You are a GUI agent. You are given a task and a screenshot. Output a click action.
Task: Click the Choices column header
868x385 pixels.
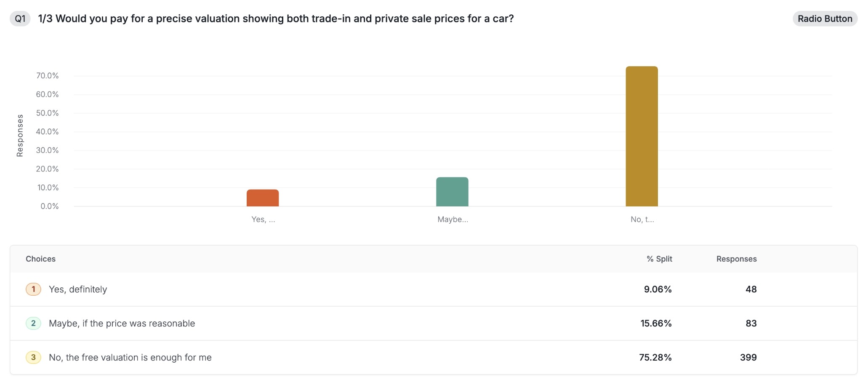pyautogui.click(x=40, y=259)
